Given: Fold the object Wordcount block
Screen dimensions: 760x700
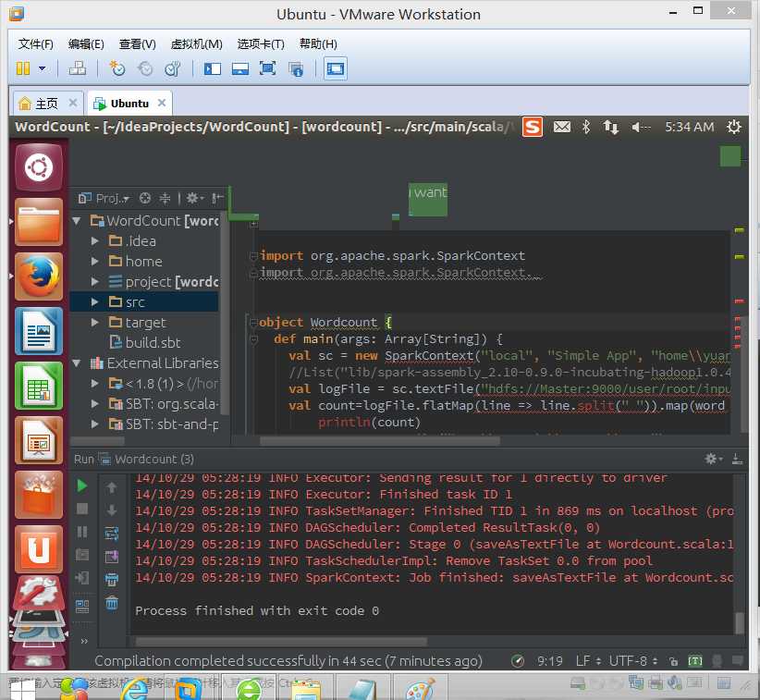Looking at the screenshot, I should click(x=253, y=323).
